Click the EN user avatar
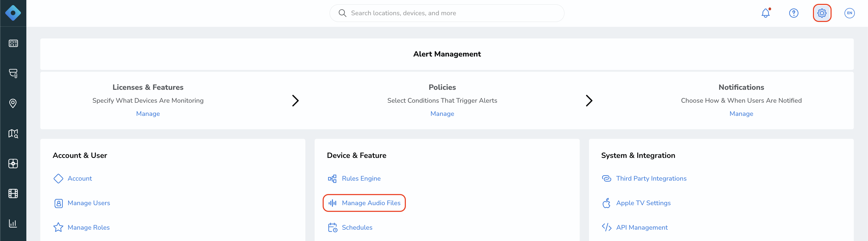 [x=849, y=13]
